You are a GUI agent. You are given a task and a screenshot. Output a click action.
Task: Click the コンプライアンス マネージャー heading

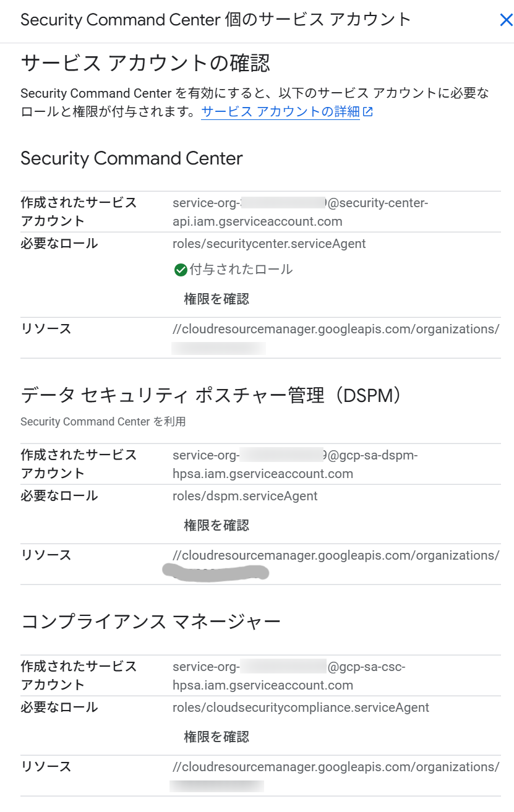pos(151,621)
